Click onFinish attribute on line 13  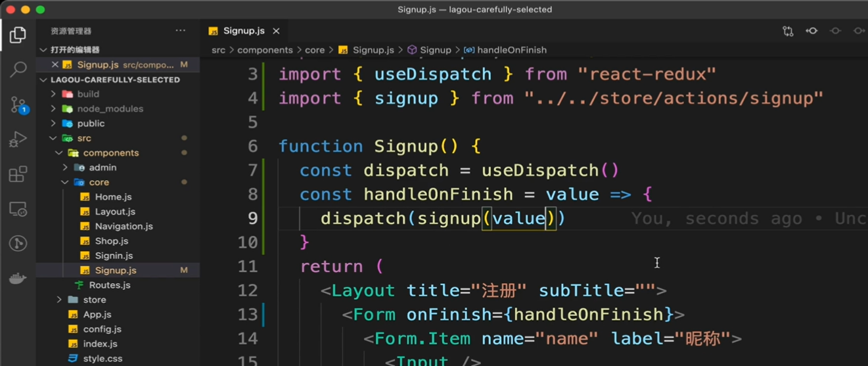click(449, 315)
